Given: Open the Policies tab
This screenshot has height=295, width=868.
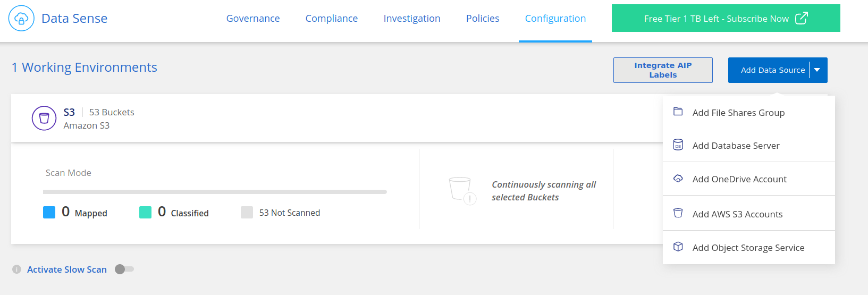Looking at the screenshot, I should [x=483, y=19].
